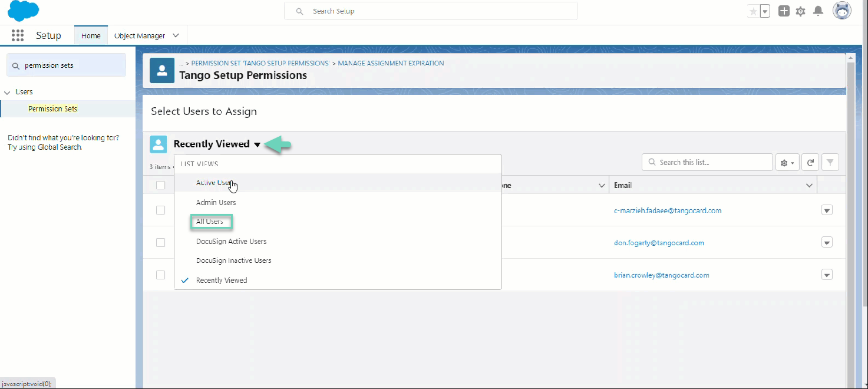Viewport: 868px width, 389px height.
Task: Click the Salesforce cloud logo
Action: click(x=23, y=11)
